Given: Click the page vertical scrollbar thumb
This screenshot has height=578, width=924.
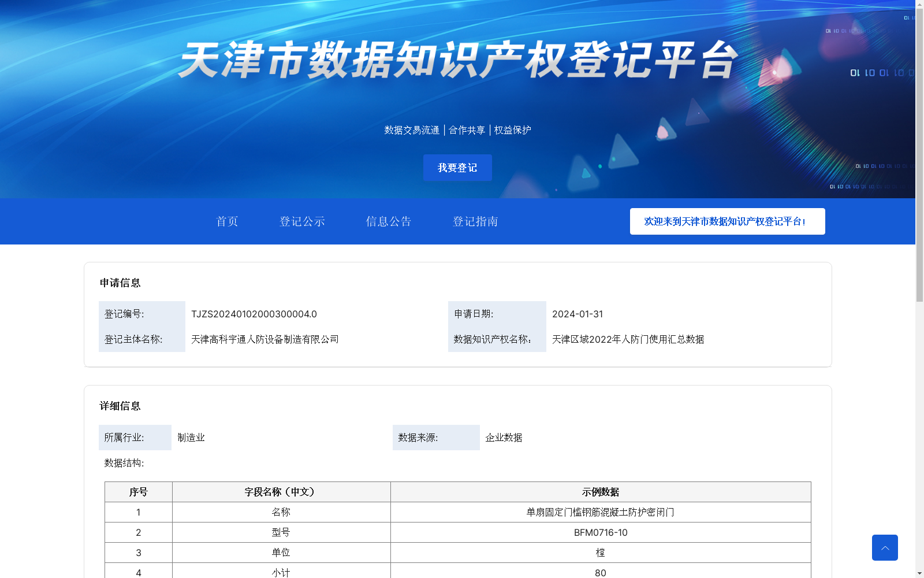Looking at the screenshot, I should pyautogui.click(x=919, y=154).
